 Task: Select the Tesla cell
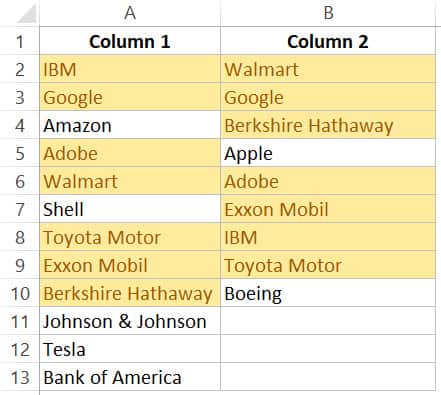click(x=130, y=349)
